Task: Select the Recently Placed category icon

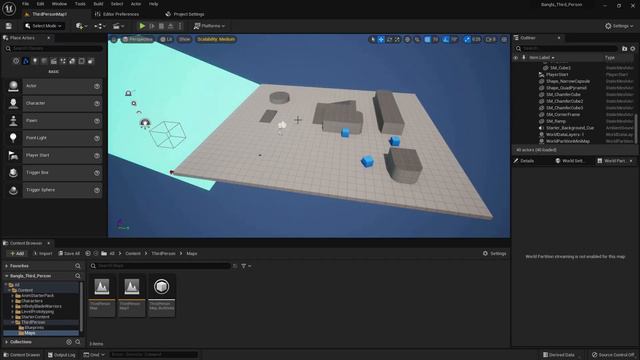Action: tap(16, 61)
